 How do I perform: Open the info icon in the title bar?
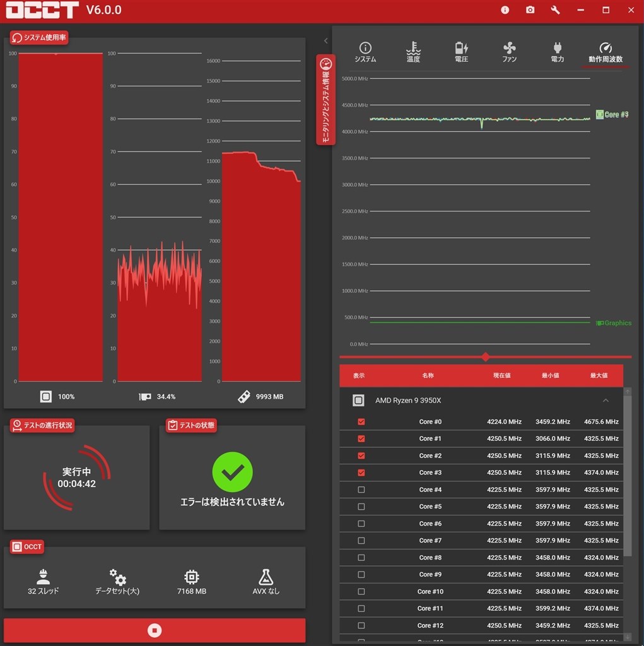505,10
